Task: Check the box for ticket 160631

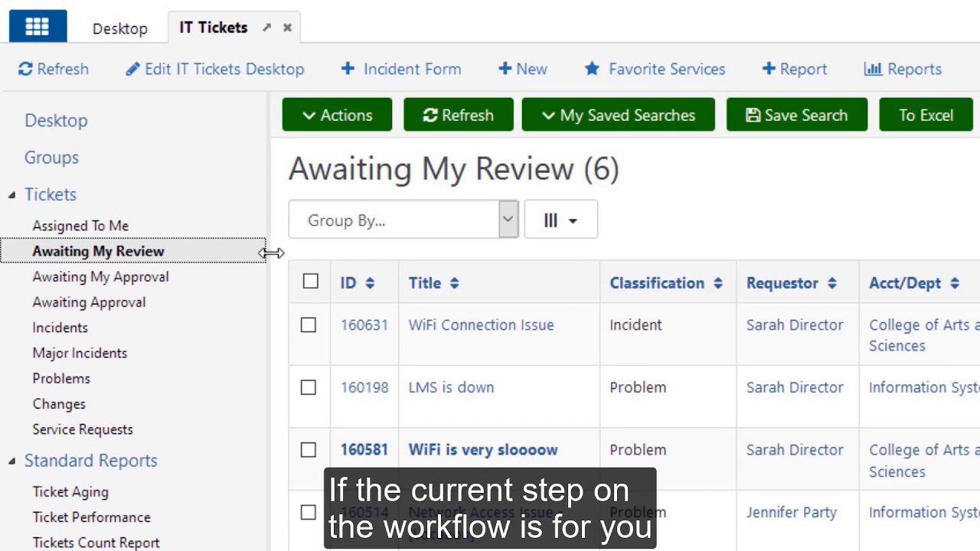Action: 309,325
